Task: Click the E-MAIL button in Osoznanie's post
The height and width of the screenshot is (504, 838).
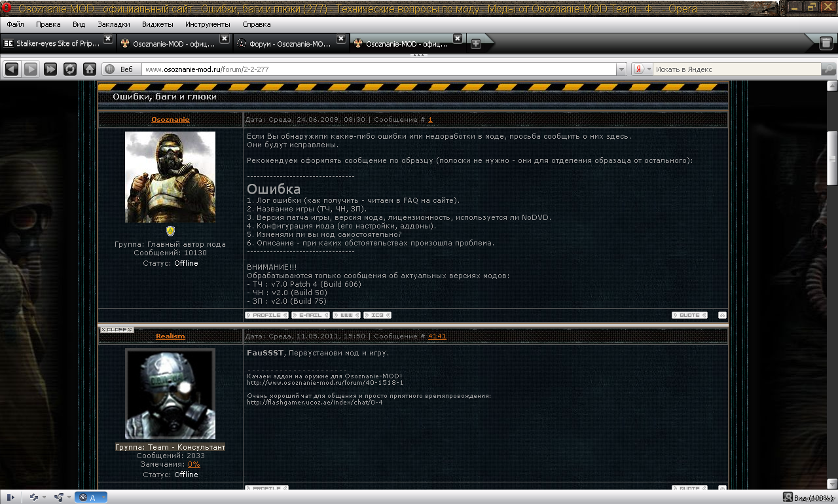Action: tap(310, 315)
